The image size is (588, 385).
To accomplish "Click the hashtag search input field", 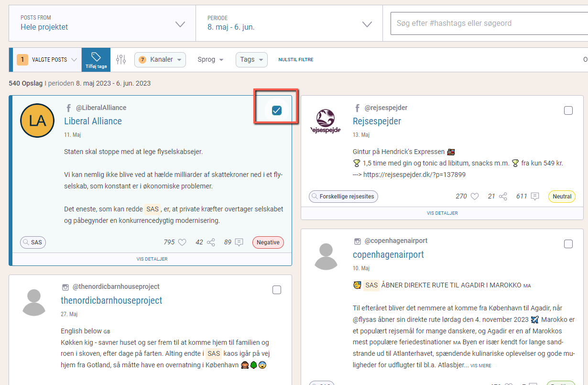I will (x=489, y=23).
